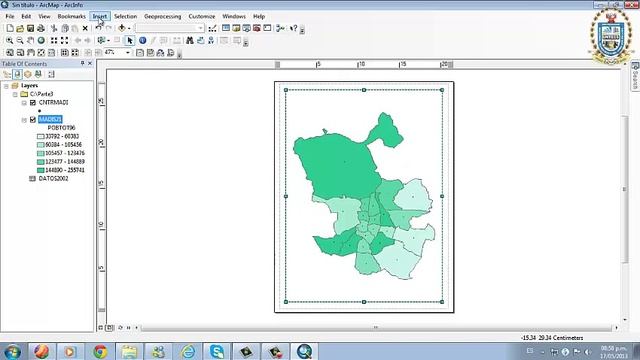Image resolution: width=640 pixels, height=360 pixels.
Task: Open the Help menu
Action: coord(259,16)
